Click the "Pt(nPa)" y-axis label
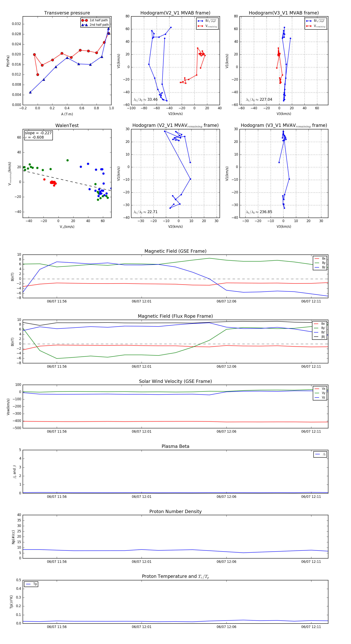The width and height of the screenshot is (351, 644). (8, 61)
